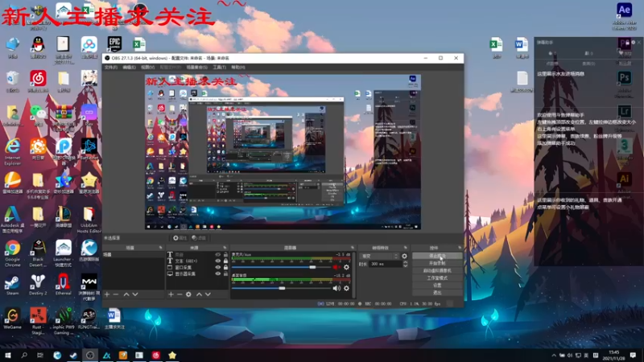644x362 pixels.
Task: Hide the 显示器采集 display capture source
Action: tap(218, 274)
